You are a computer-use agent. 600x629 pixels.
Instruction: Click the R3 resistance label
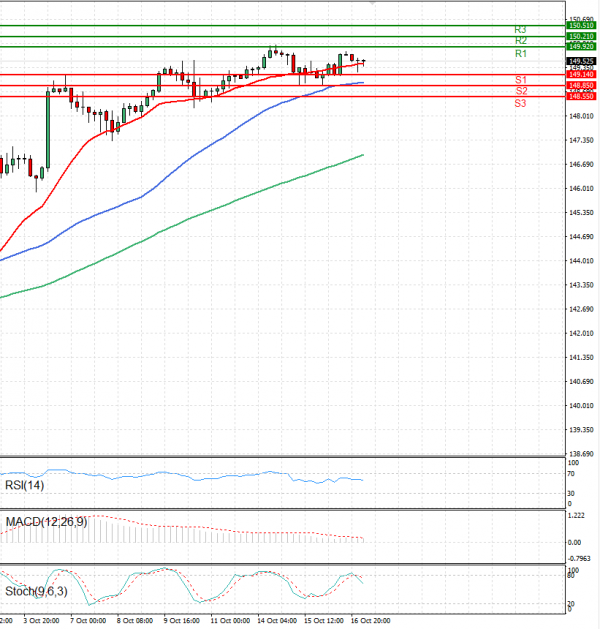click(x=520, y=30)
